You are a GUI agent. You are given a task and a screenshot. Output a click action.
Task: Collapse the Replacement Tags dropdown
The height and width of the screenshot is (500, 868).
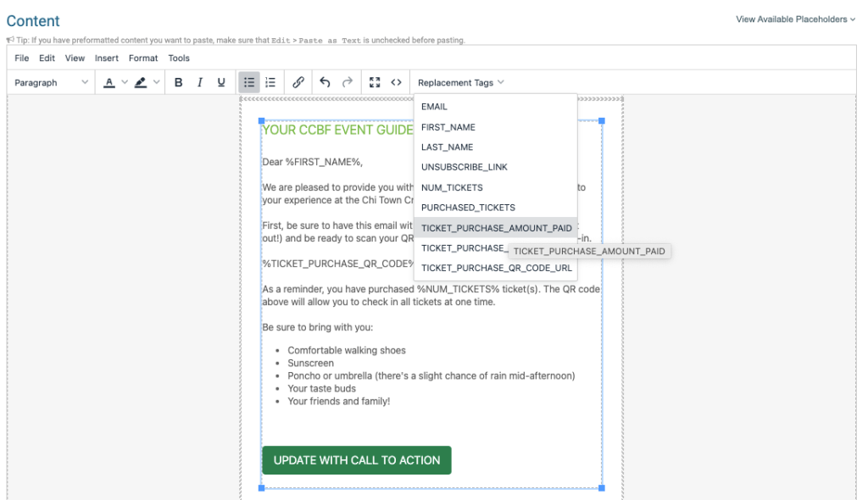click(x=461, y=82)
